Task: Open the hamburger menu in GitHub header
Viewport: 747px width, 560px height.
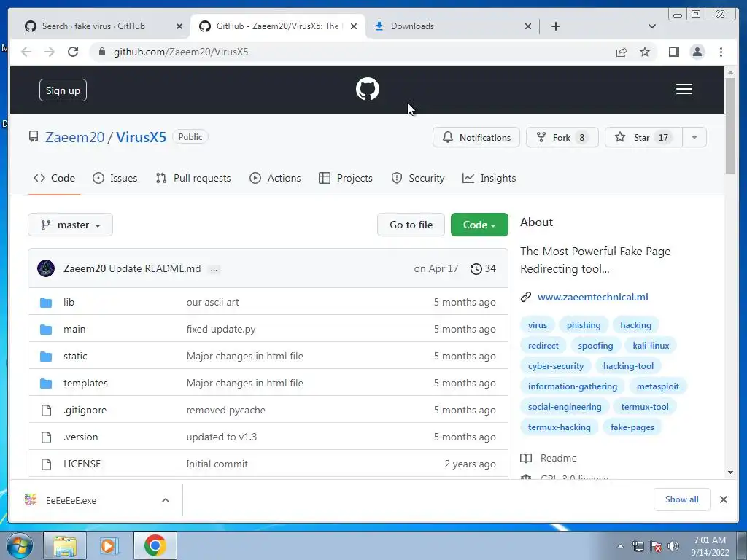Action: (x=684, y=89)
